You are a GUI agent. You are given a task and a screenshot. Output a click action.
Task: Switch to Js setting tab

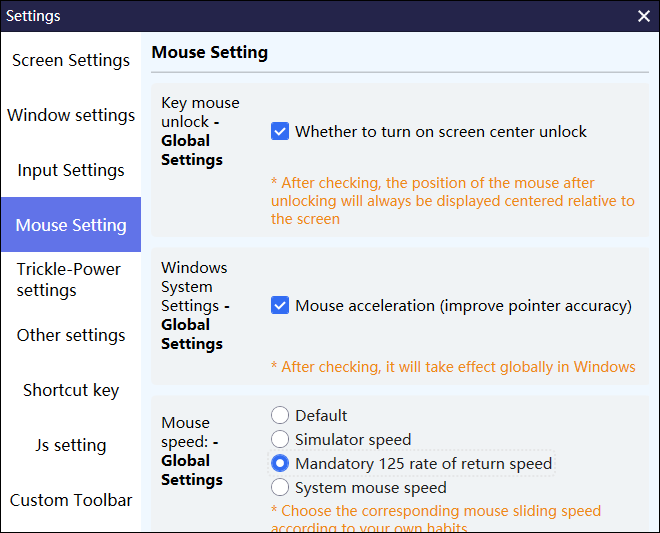click(x=71, y=445)
